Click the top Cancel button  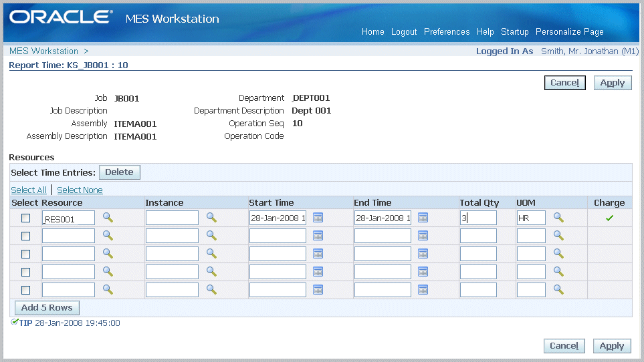(564, 83)
